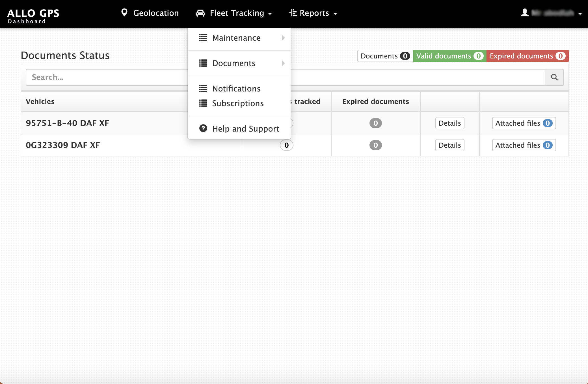Click the user profile silhouette icon

point(525,13)
